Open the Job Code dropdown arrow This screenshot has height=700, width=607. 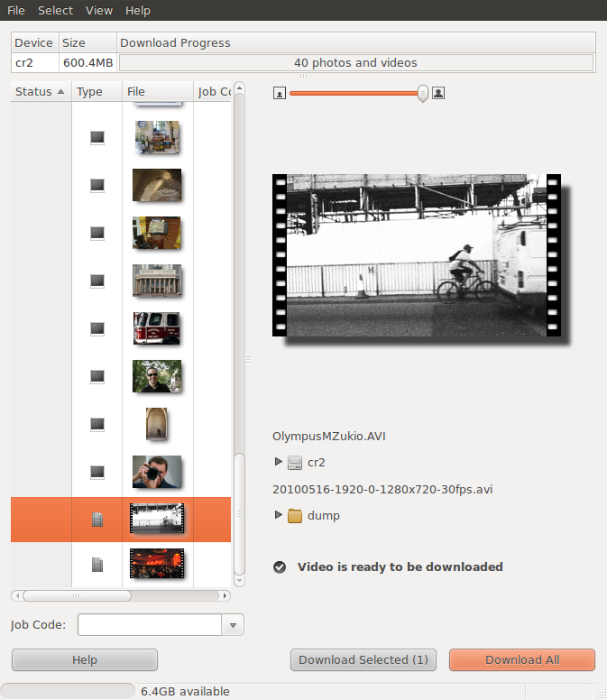coord(234,625)
